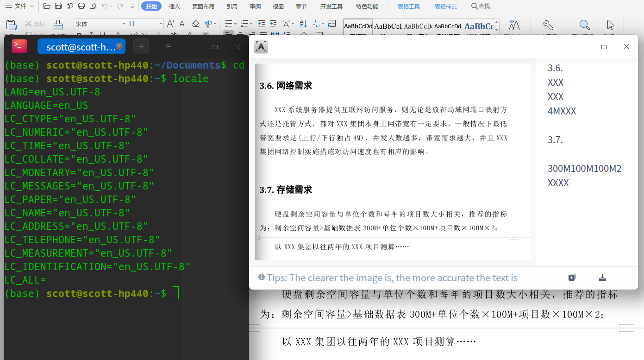Copy OCR result using the copy icon
The image size is (644, 360).
click(x=572, y=278)
